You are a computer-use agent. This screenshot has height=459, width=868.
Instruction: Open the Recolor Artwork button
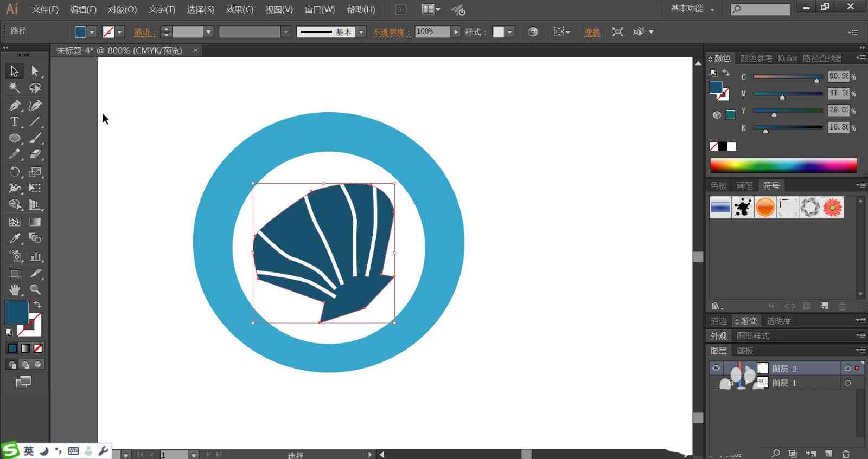click(x=533, y=32)
